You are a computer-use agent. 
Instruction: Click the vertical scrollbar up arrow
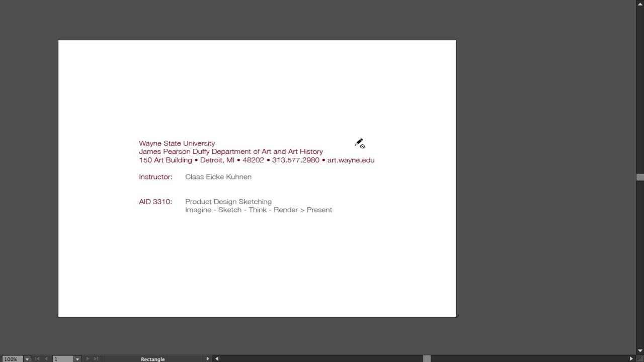click(640, 4)
